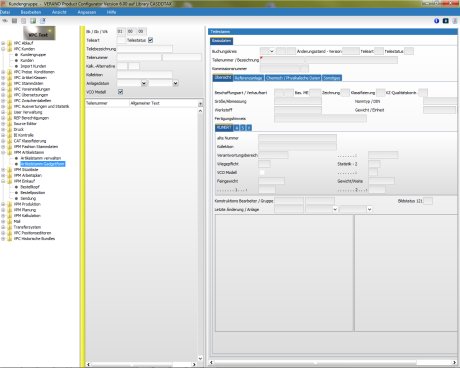Select the highlighted Artikelstamm tree entry
This screenshot has width=460, height=368.
click(x=43, y=164)
